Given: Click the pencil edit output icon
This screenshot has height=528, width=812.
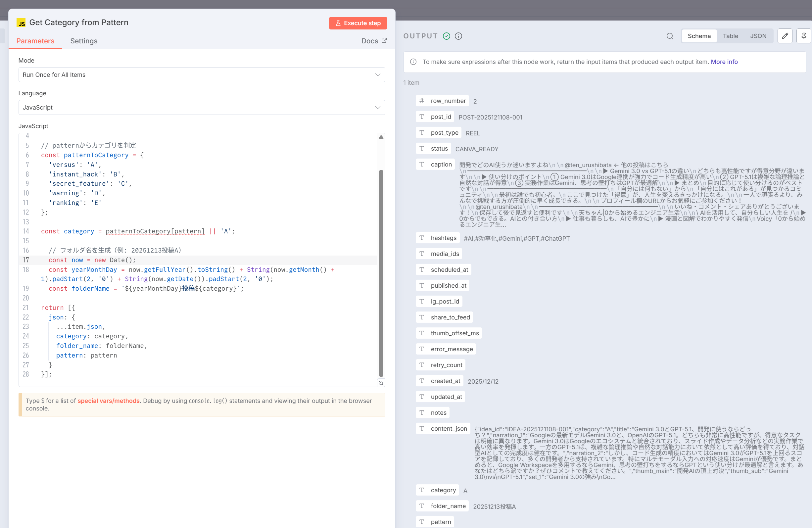Looking at the screenshot, I should click(x=785, y=36).
